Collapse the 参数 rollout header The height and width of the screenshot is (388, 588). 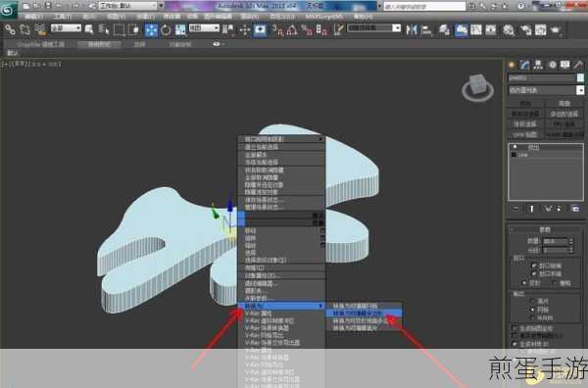[x=545, y=229]
